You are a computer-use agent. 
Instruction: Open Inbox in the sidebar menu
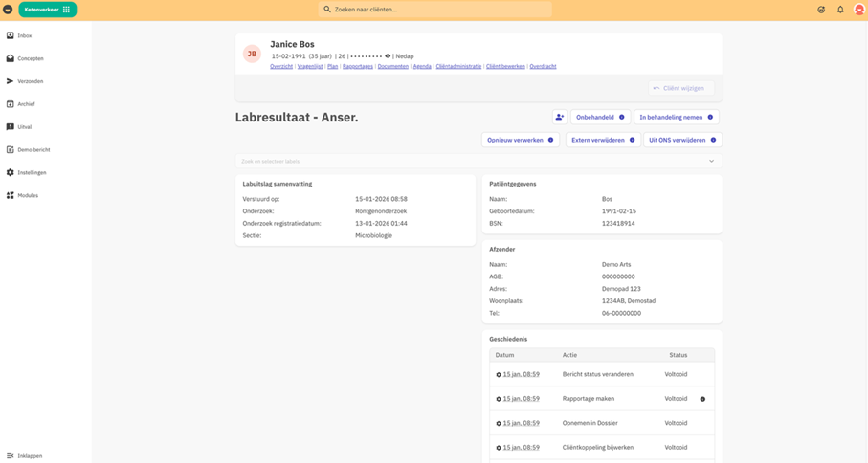pyautogui.click(x=24, y=35)
